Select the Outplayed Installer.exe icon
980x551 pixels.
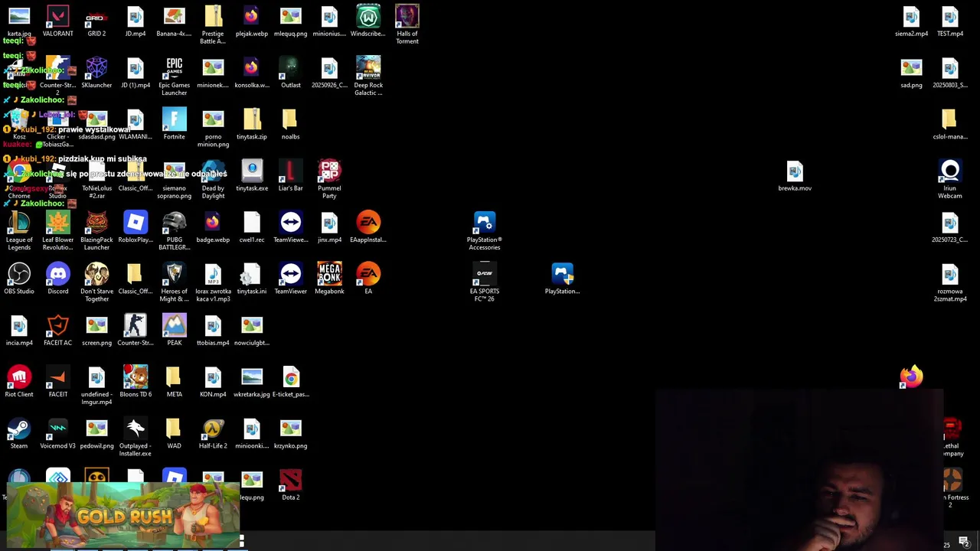(x=136, y=436)
